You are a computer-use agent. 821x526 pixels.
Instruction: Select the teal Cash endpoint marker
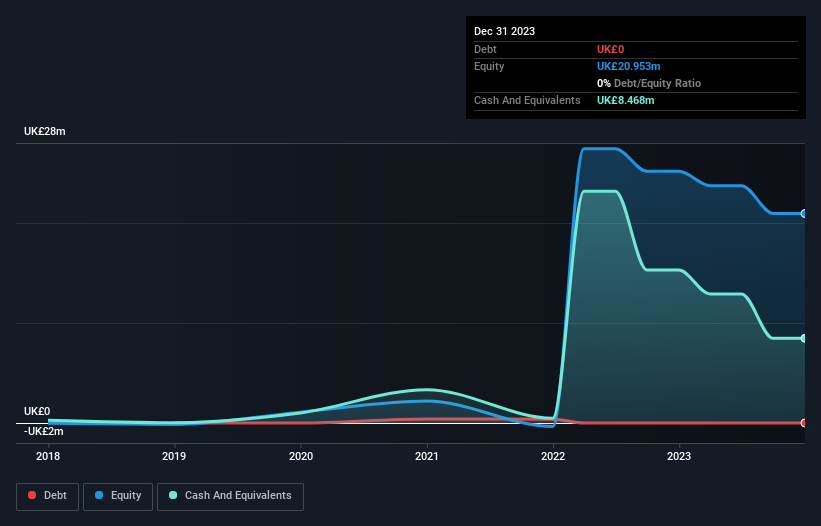point(804,339)
